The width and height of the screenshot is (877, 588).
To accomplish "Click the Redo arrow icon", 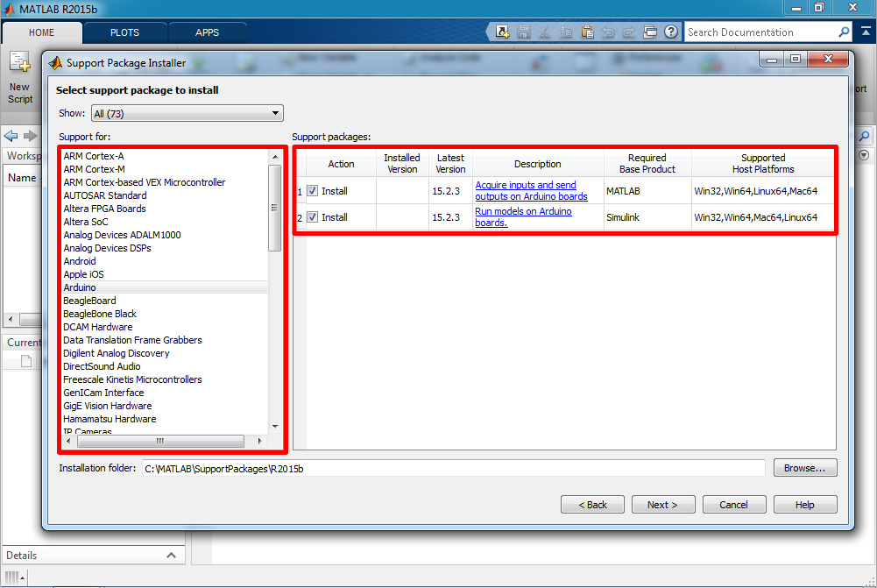I will (629, 32).
